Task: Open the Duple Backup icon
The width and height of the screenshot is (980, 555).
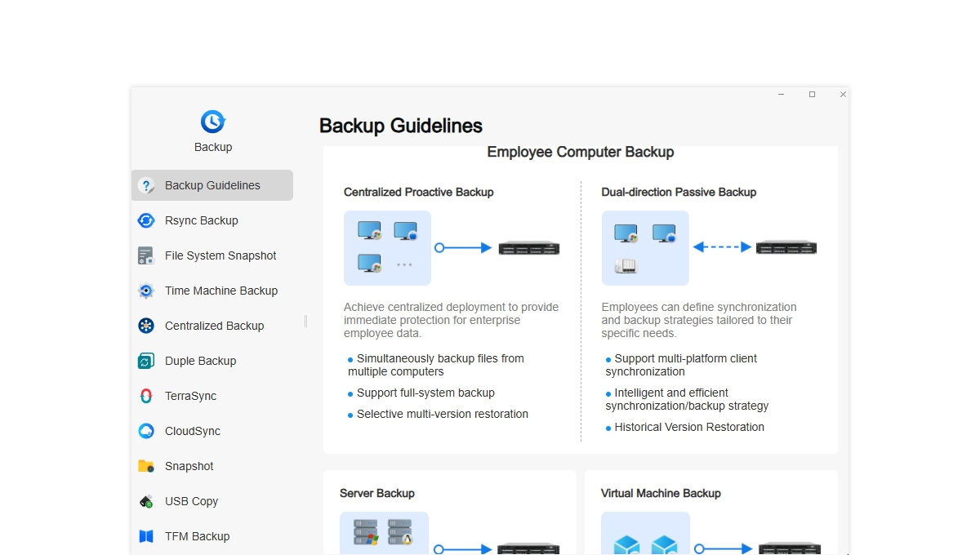Action: pyautogui.click(x=146, y=361)
